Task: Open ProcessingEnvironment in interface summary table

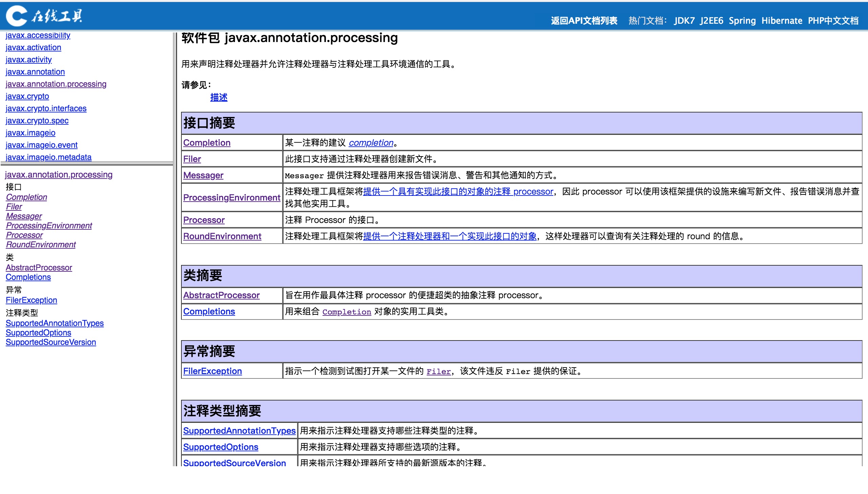Action: coord(232,198)
